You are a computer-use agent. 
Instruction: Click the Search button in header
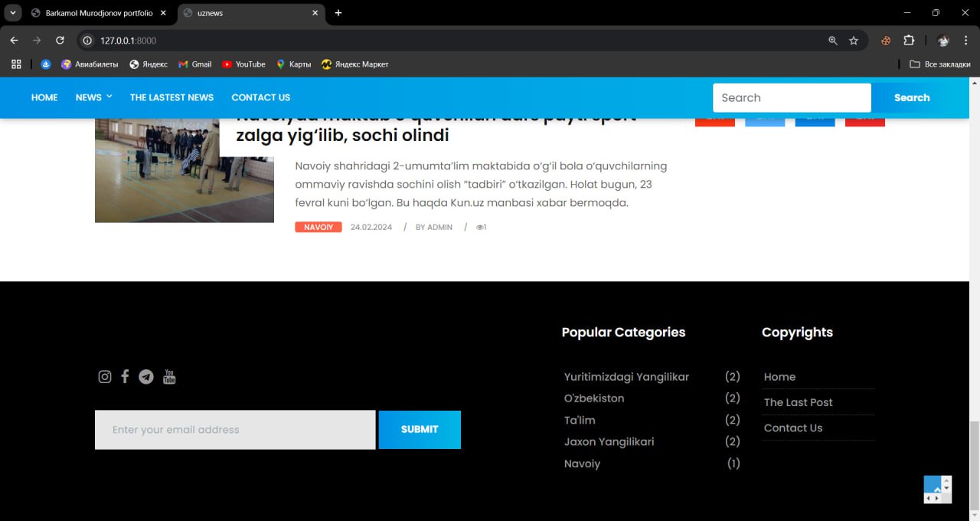pyautogui.click(x=912, y=97)
